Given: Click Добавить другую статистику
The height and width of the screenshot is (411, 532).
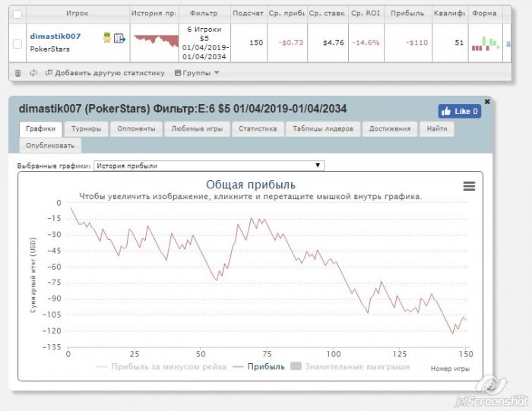Looking at the screenshot, I should 105,73.
